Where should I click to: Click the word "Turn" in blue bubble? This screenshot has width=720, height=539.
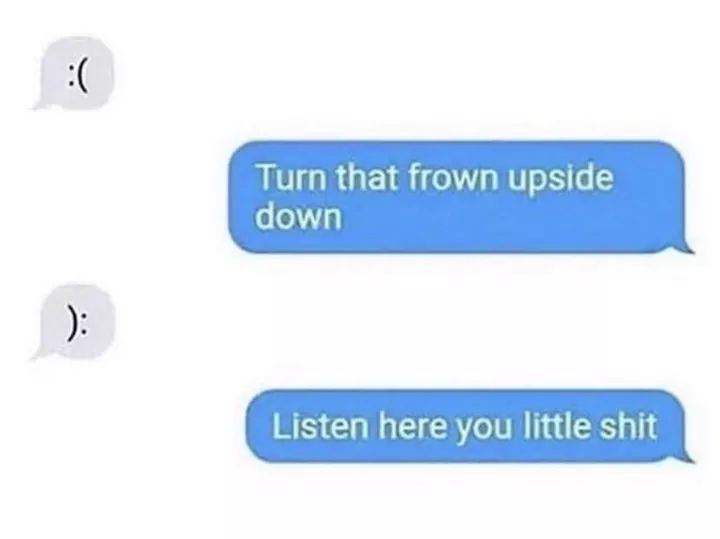292,178
